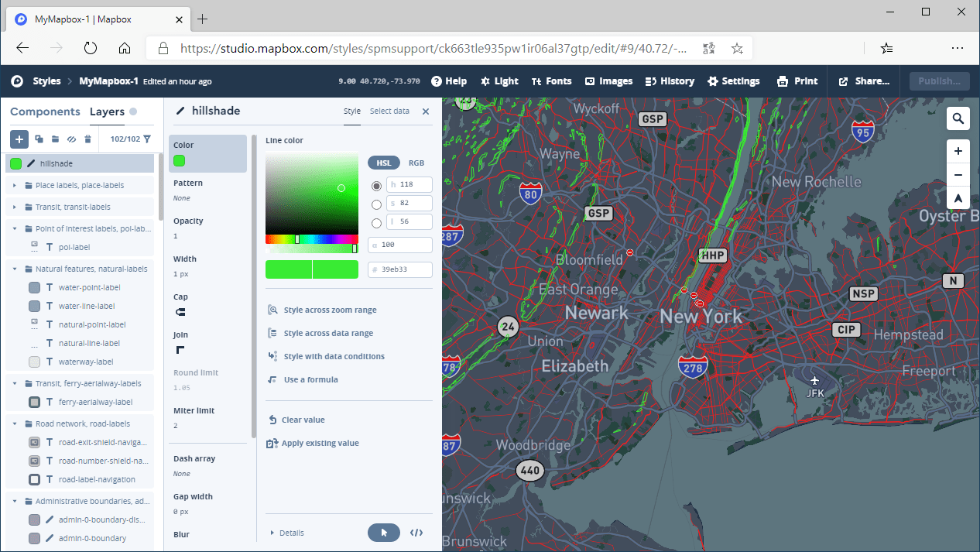The height and width of the screenshot is (552, 980).
Task: Click the browser home button
Action: pyautogui.click(x=125, y=48)
